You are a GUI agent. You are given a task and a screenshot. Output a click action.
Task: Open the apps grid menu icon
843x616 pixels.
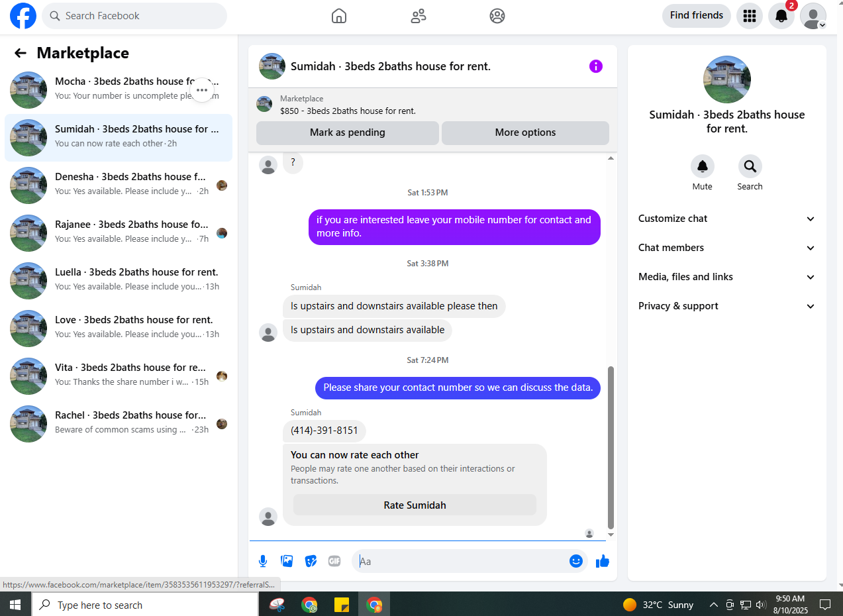750,16
